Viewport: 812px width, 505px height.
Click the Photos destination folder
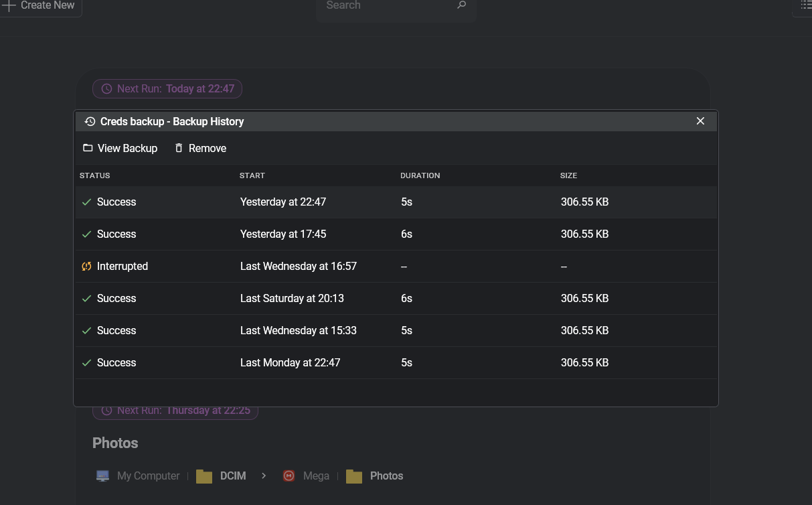click(374, 476)
